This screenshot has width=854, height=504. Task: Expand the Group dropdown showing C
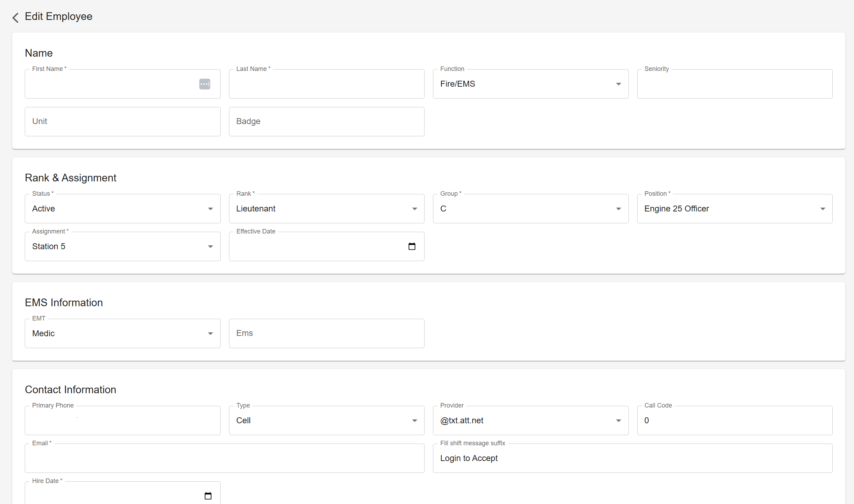(x=618, y=209)
